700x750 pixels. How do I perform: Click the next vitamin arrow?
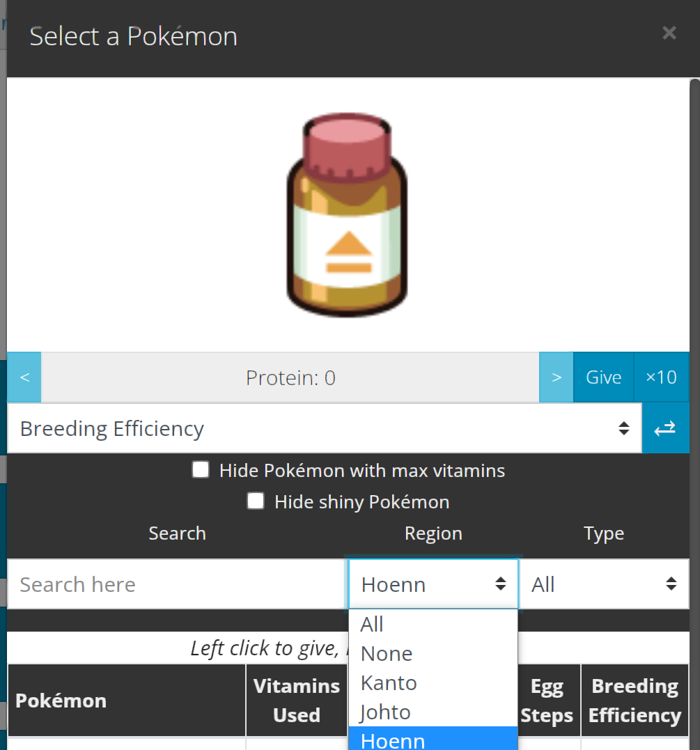point(555,377)
